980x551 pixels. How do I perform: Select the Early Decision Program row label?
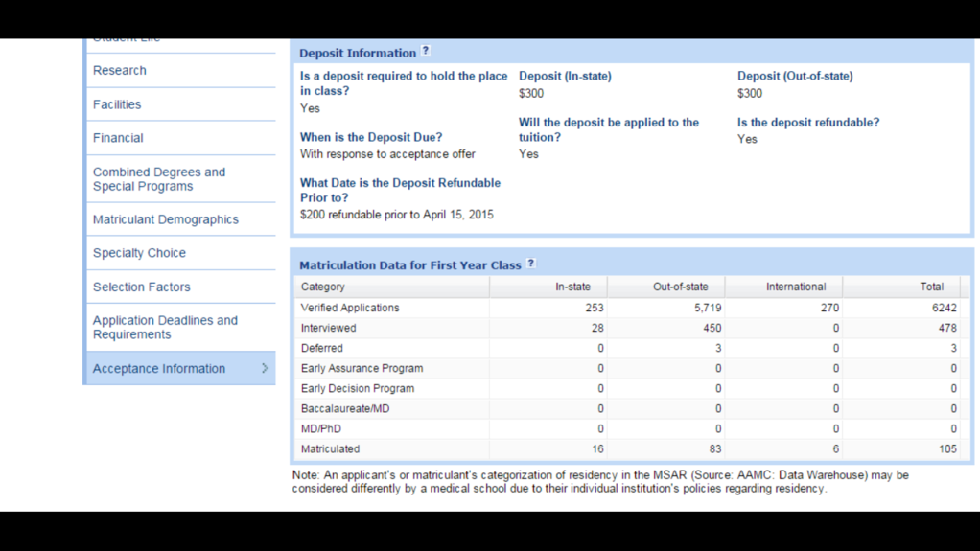click(358, 388)
